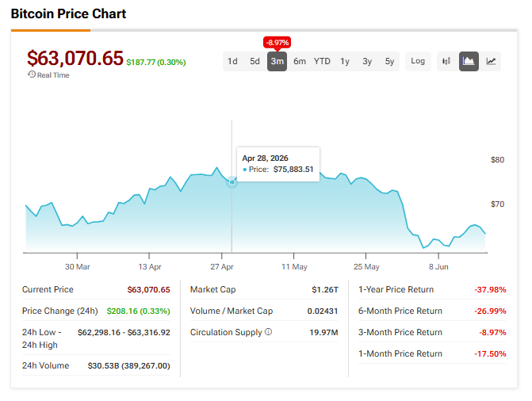Click the $70 y-axis label
Image resolution: width=532 pixels, height=401 pixels.
coord(497,204)
